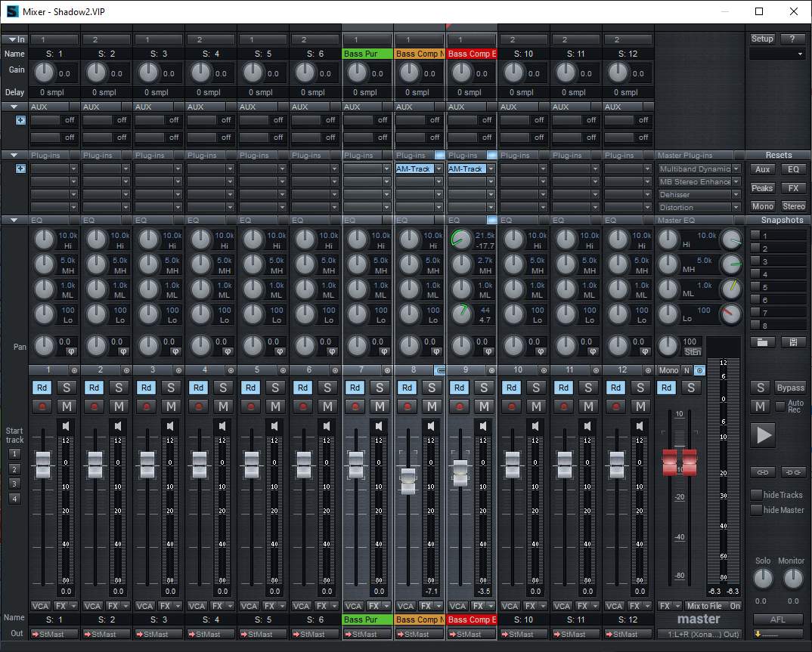Select start track 2 button
This screenshot has width=812, height=652.
click(x=14, y=469)
